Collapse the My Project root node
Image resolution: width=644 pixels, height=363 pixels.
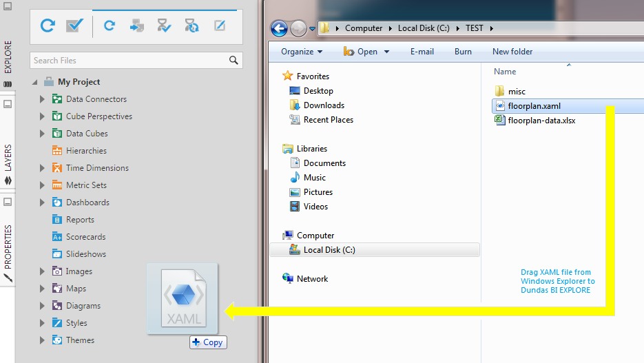34,82
